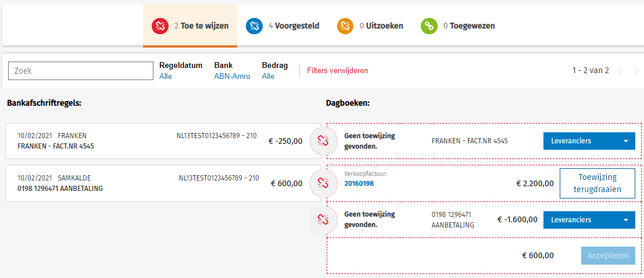This screenshot has height=278, width=644.
Task: Go to previous page with left chevron
Action: click(x=620, y=71)
